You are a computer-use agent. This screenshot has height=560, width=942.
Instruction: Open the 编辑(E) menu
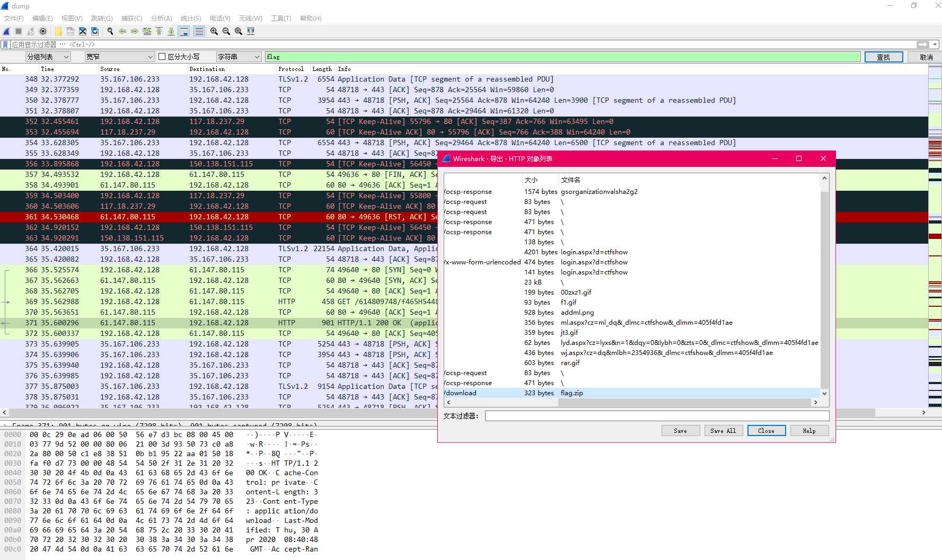point(42,18)
